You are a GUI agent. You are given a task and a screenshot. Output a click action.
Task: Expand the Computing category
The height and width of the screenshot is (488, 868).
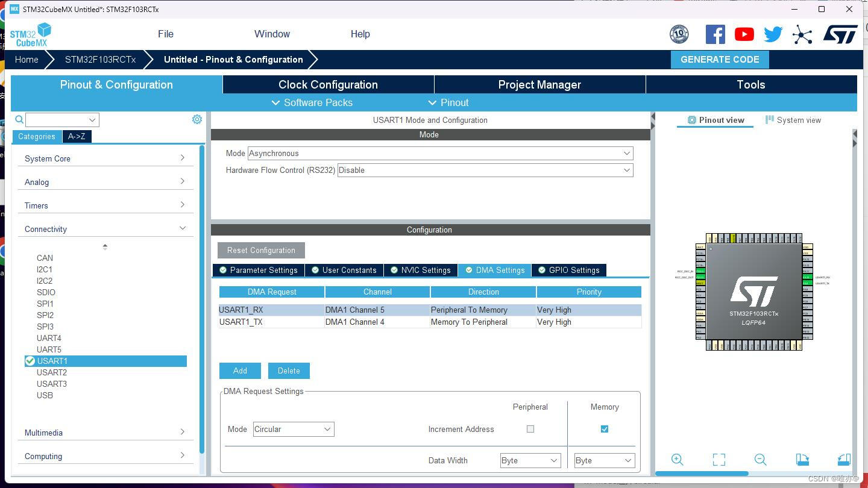pyautogui.click(x=105, y=456)
